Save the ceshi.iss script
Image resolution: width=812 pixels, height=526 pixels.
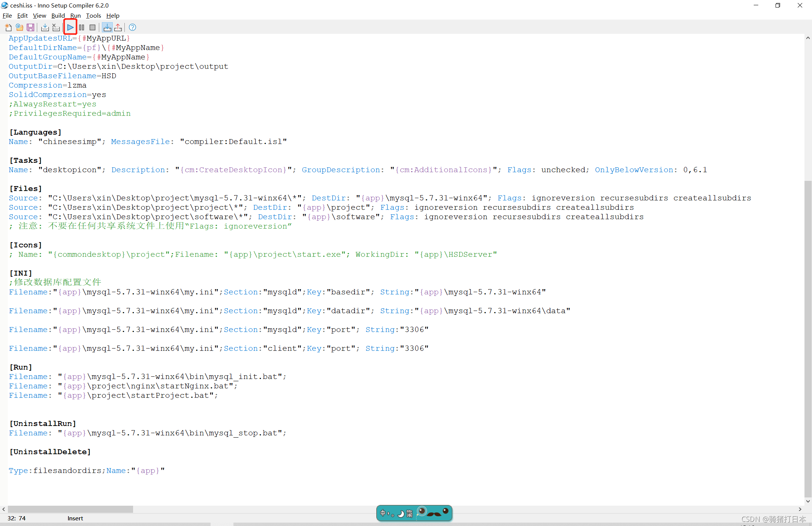pos(30,27)
